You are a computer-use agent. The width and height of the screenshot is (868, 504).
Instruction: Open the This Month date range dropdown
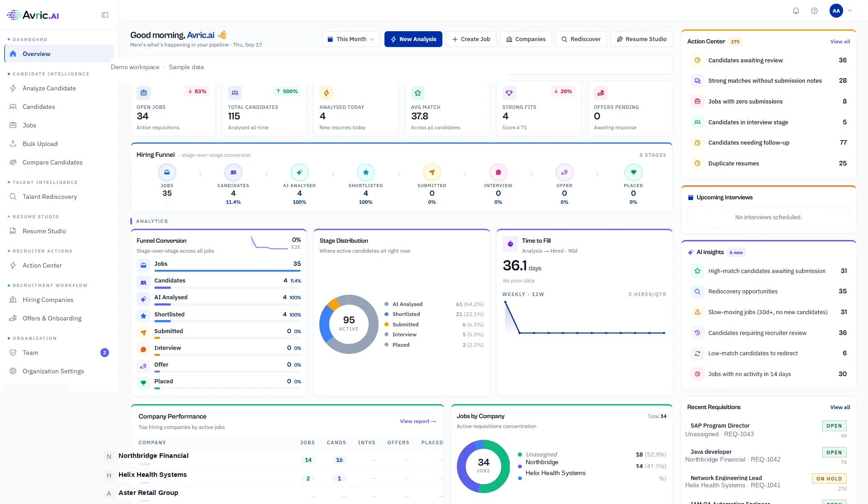tap(351, 39)
